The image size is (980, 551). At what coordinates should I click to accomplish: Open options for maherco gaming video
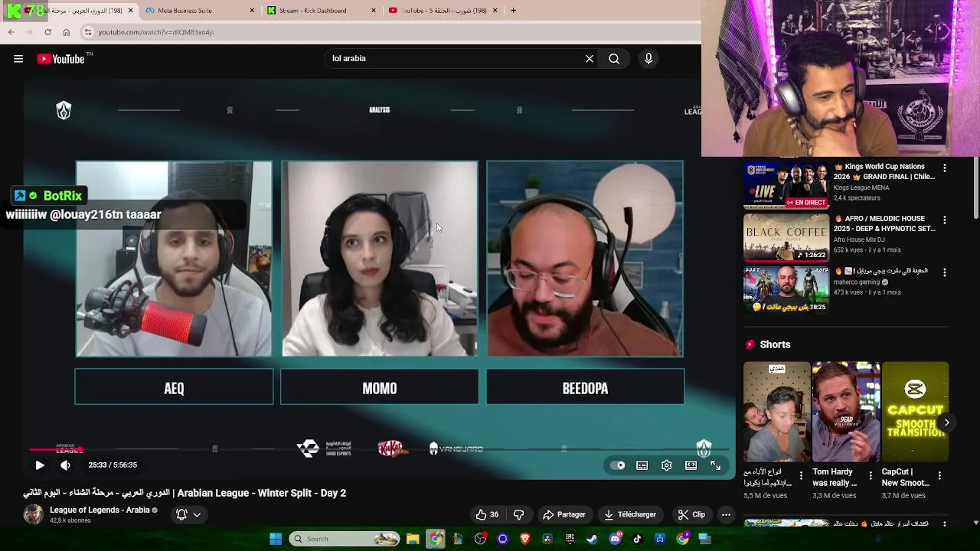(945, 272)
